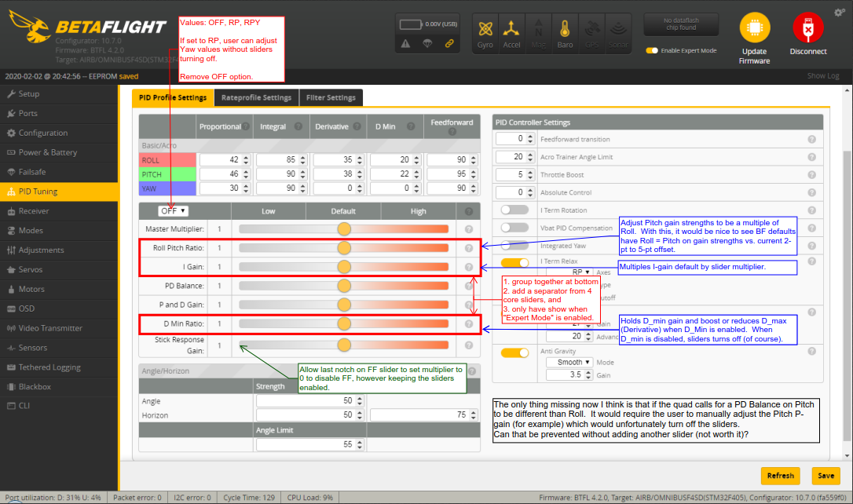Toggle the Anti Gravity switch
This screenshot has height=504, width=853.
[514, 352]
